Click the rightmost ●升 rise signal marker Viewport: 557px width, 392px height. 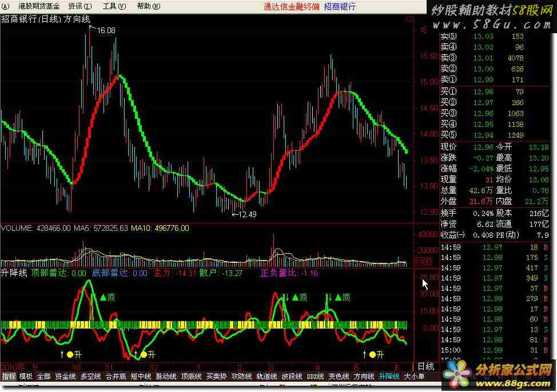(377, 354)
